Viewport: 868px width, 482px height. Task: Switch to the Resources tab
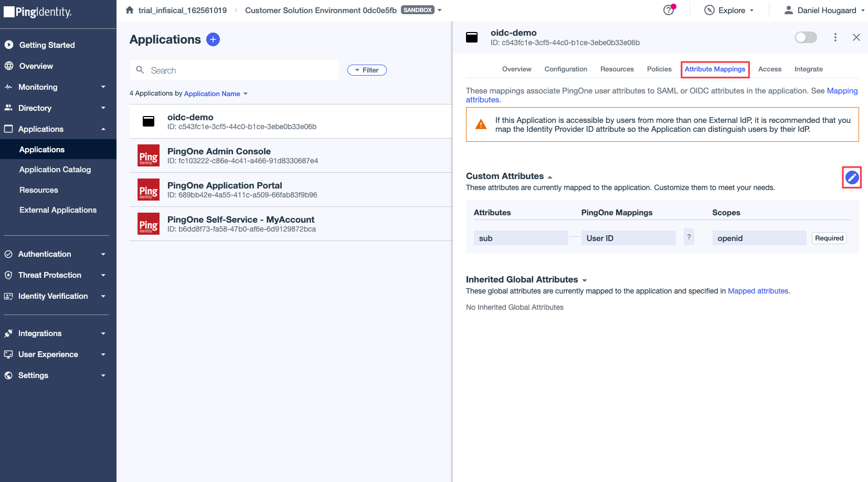(617, 69)
